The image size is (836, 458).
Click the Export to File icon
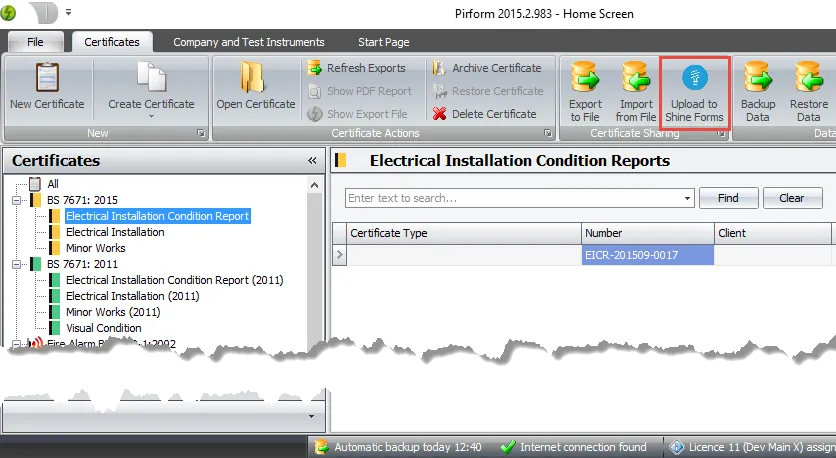click(x=585, y=77)
